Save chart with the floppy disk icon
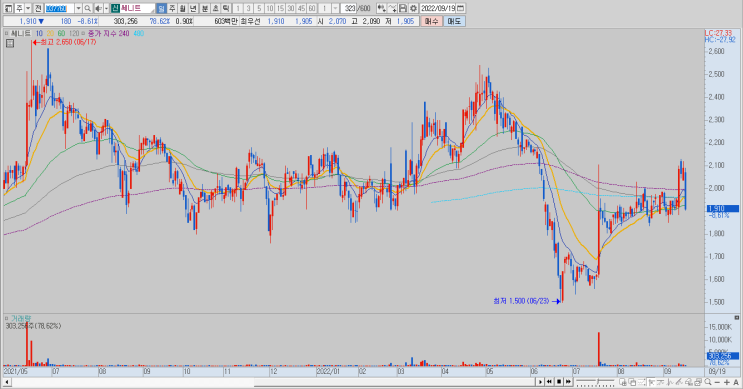Image resolution: width=743 pixels, height=389 pixels. [x=403, y=9]
